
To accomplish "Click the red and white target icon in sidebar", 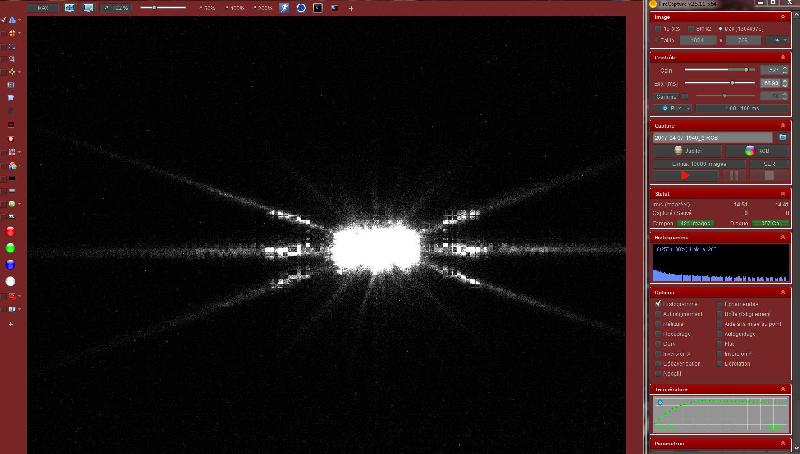I will [x=11, y=139].
